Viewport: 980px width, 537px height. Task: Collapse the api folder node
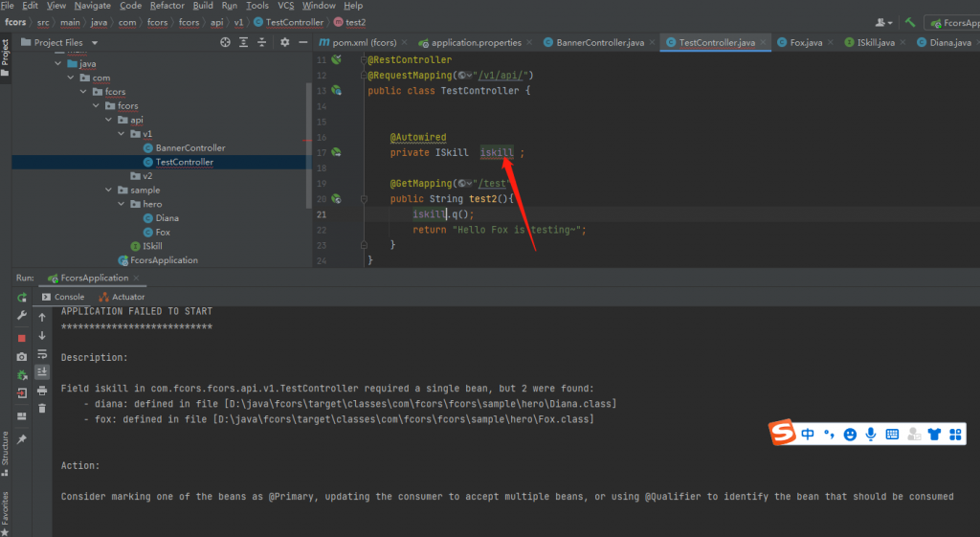pos(109,120)
